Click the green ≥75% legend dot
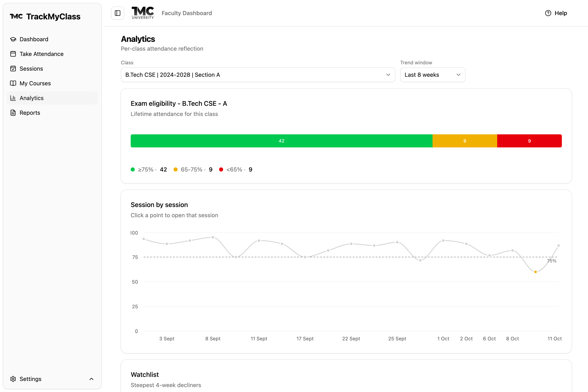 [133, 169]
